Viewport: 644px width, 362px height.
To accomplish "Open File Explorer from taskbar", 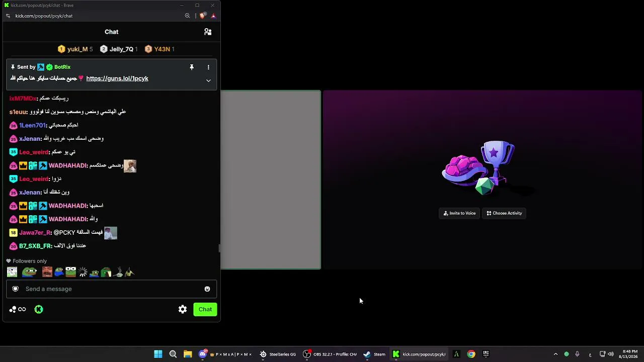I will 188,354.
